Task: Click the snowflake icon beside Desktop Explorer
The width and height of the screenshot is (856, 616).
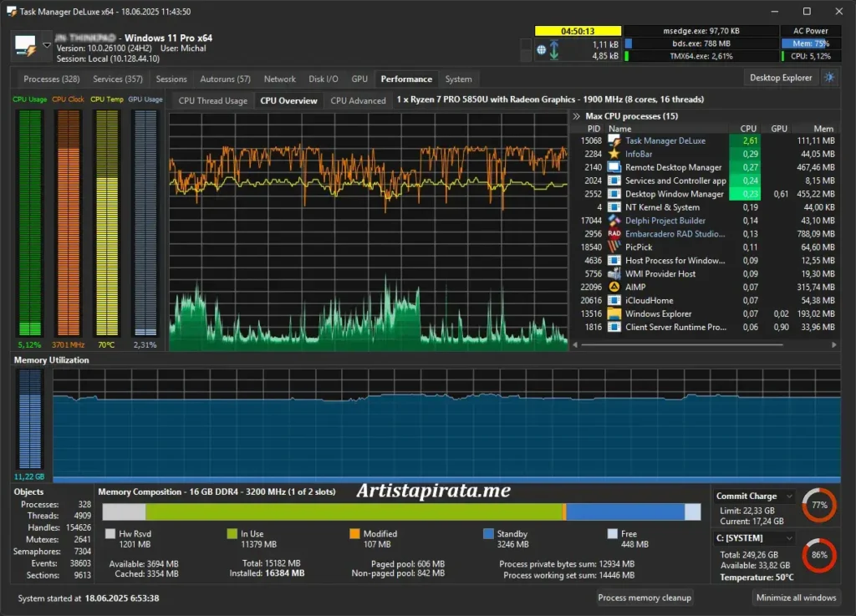Action: pos(828,77)
